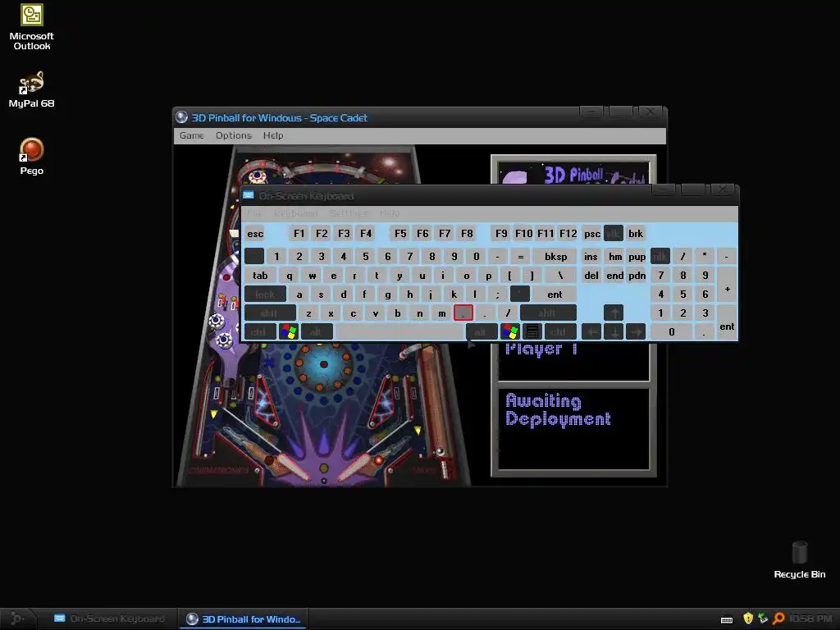Open Microsoft Outlook desktop icon
The width and height of the screenshot is (840, 630).
click(x=32, y=27)
